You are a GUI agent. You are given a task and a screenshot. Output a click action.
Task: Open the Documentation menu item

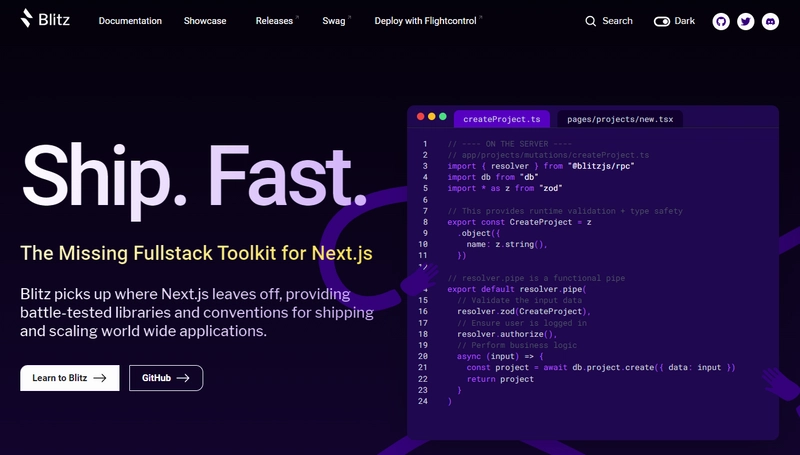(x=130, y=21)
